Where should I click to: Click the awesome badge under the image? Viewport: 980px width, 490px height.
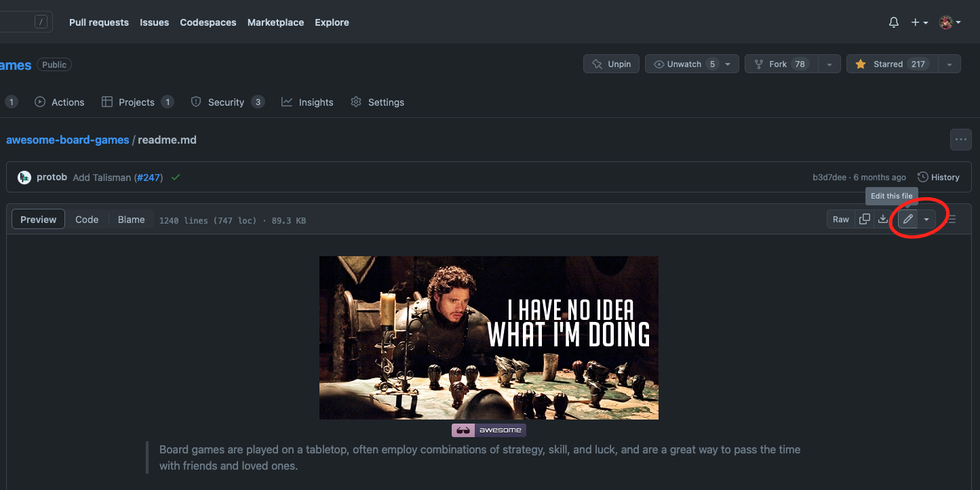pos(488,430)
